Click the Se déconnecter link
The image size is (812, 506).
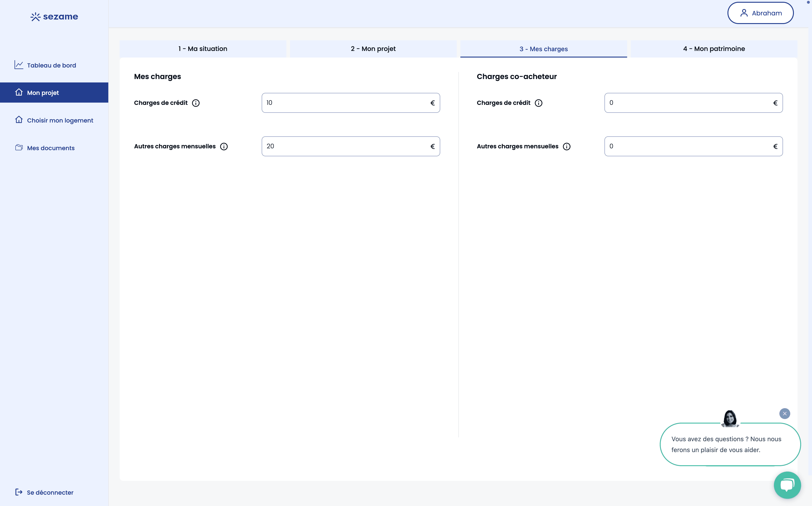(x=50, y=492)
